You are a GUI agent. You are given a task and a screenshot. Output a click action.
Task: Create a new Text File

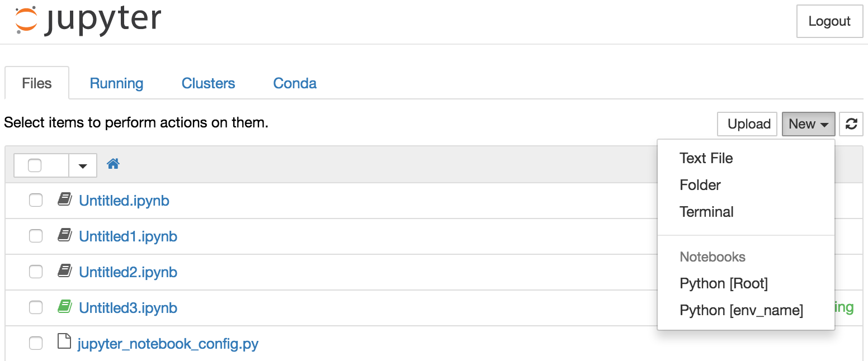[706, 158]
